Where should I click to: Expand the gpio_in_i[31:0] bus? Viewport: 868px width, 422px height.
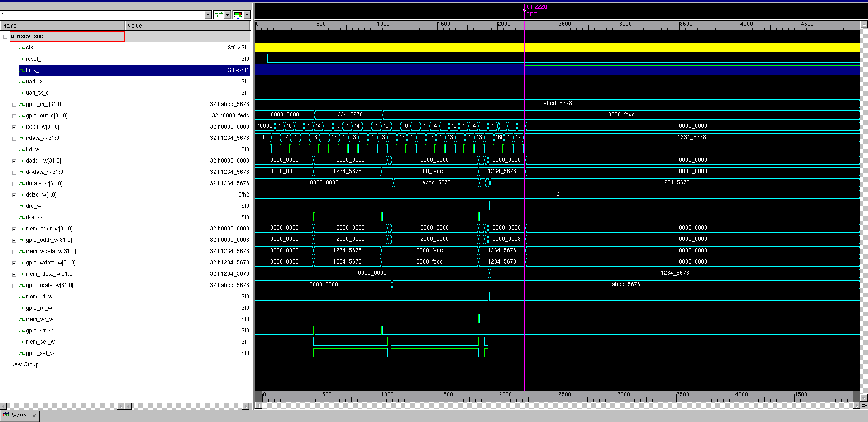coord(14,105)
